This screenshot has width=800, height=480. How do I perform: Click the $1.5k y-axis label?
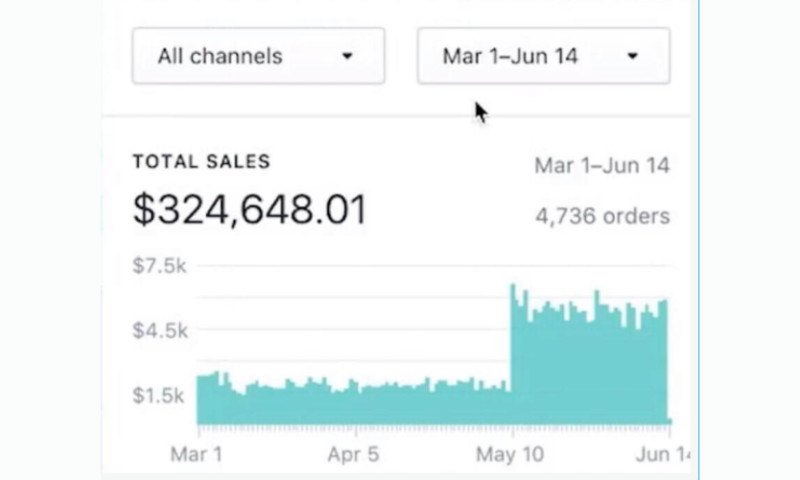point(159,396)
